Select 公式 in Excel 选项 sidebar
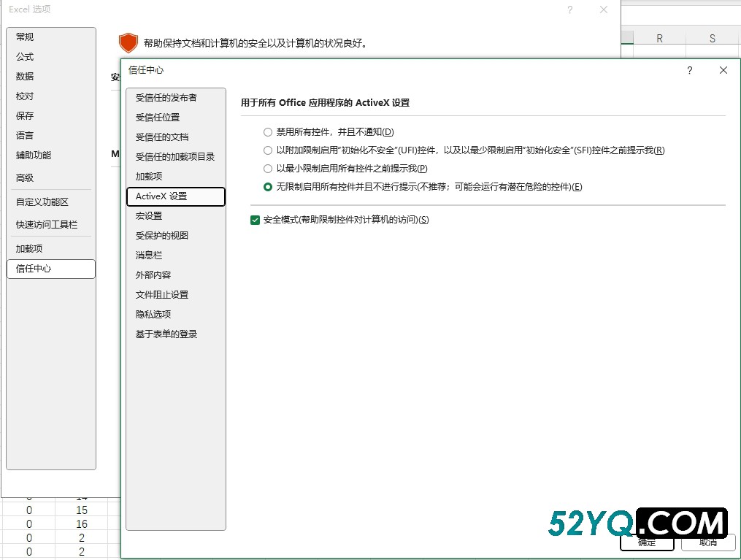741x560 pixels. (51, 57)
